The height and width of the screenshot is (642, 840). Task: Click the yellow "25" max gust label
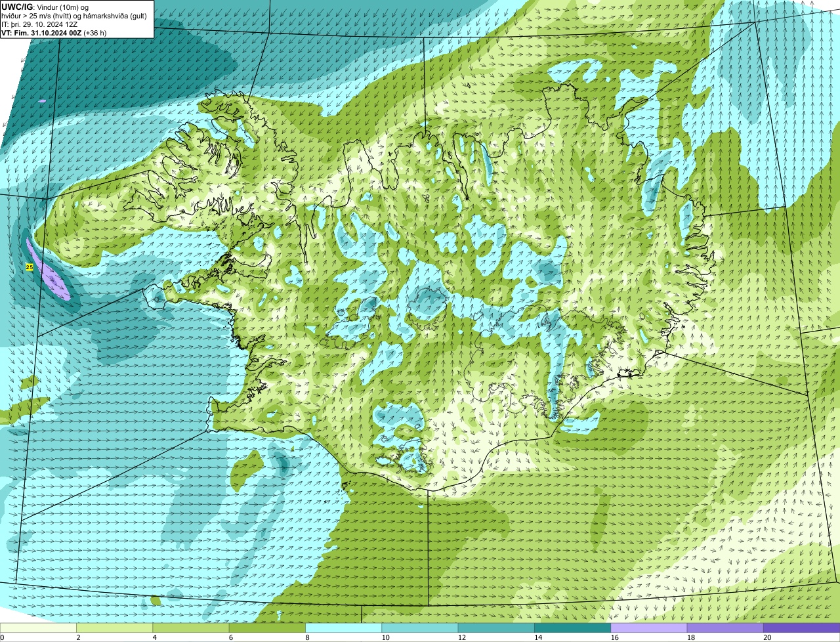[x=29, y=267]
